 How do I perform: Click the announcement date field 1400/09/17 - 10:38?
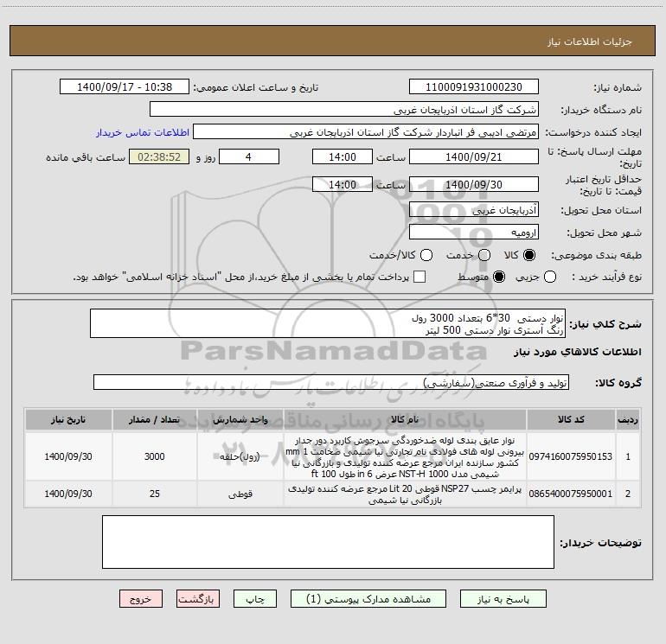coord(125,87)
